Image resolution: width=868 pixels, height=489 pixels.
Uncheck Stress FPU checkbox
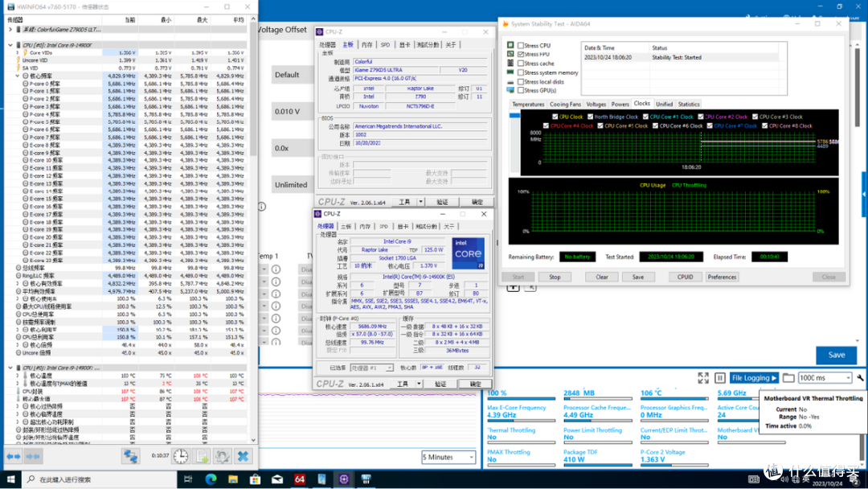(521, 54)
